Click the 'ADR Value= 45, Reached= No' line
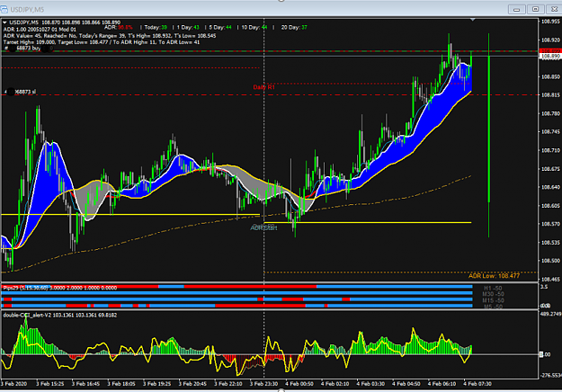 coord(110,36)
